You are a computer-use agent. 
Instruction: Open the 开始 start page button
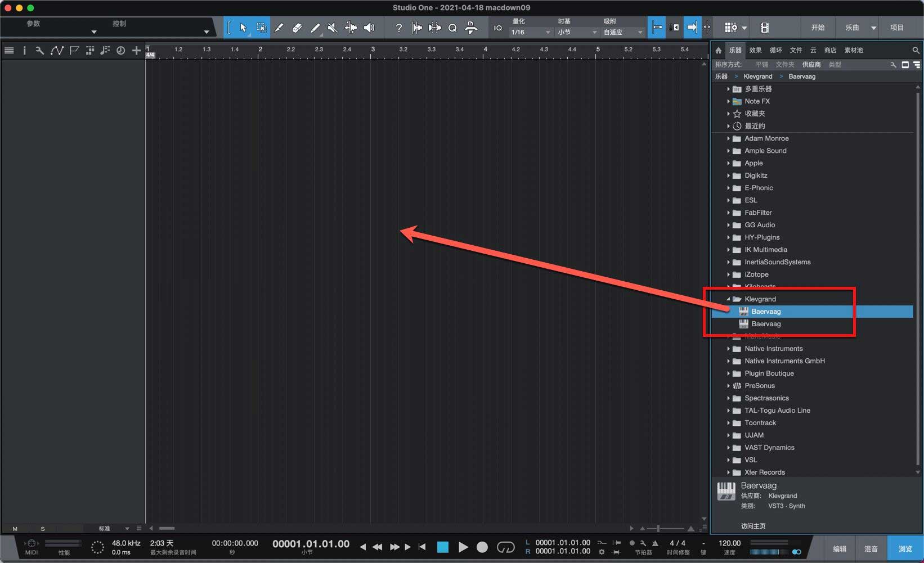[x=818, y=28]
